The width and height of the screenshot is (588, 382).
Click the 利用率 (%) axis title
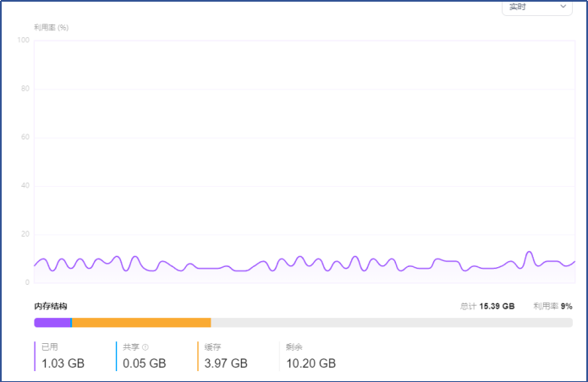pyautogui.click(x=52, y=27)
